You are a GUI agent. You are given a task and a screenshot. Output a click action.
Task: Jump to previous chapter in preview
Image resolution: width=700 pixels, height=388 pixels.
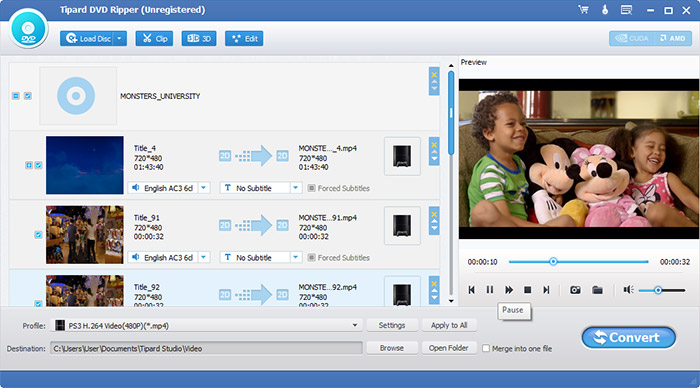click(471, 290)
